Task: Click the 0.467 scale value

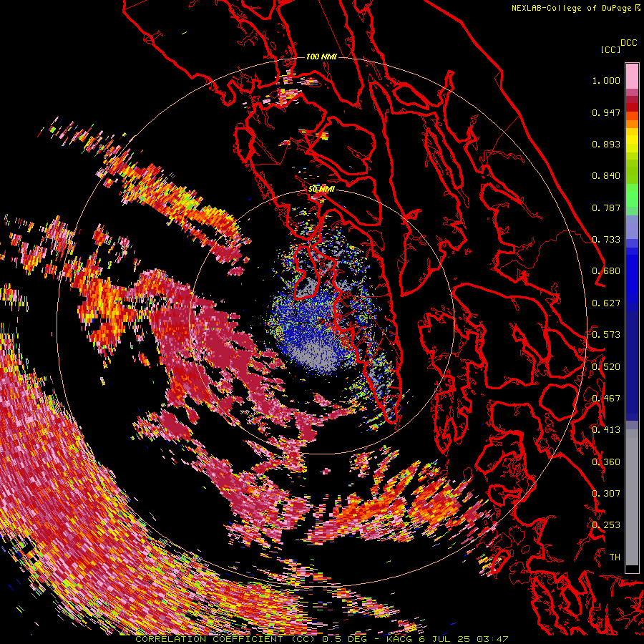Action: (606, 399)
